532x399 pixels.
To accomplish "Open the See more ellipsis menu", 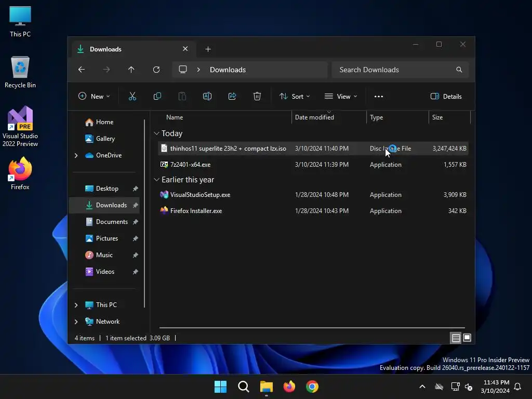I will (x=379, y=96).
